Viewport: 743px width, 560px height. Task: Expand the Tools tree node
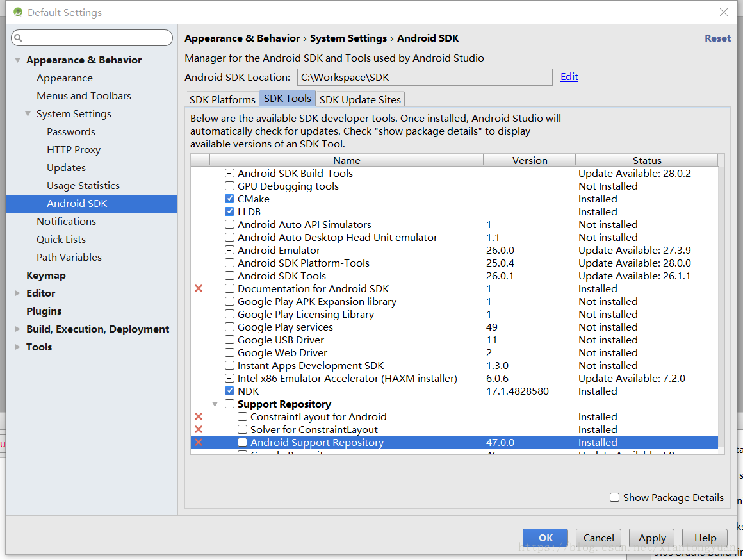coord(17,347)
